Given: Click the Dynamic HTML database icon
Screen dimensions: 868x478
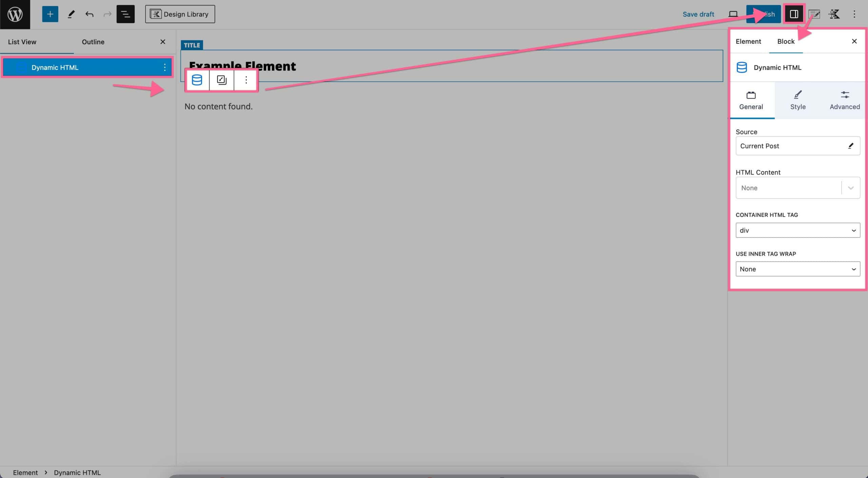Looking at the screenshot, I should [197, 80].
